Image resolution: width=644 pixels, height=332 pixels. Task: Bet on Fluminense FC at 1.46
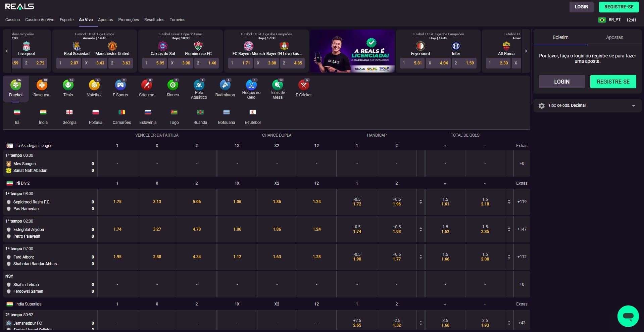coord(207,63)
